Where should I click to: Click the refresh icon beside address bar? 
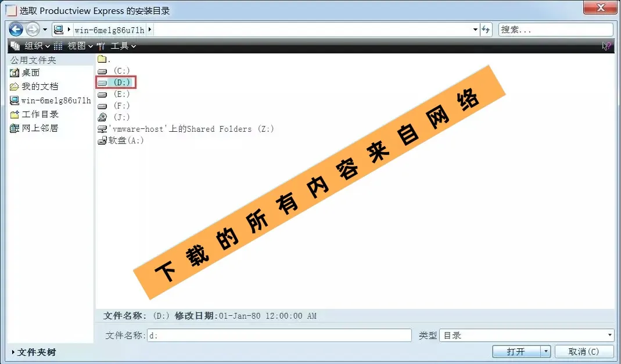point(486,30)
